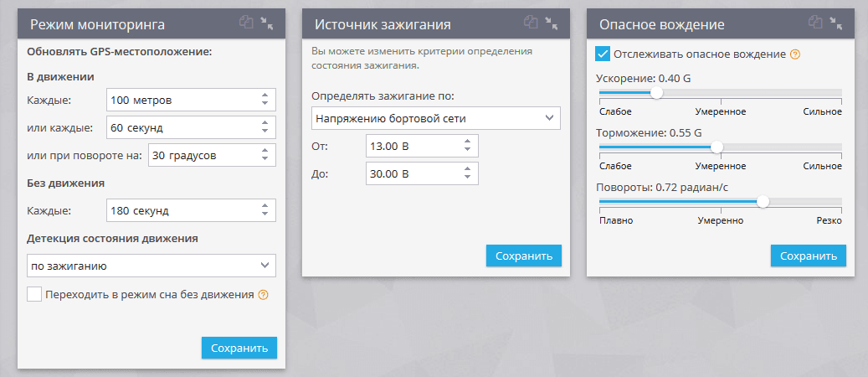The height and width of the screenshot is (377, 868).
Task: Click the Режим мониторинга panel title
Action: pyautogui.click(x=97, y=24)
